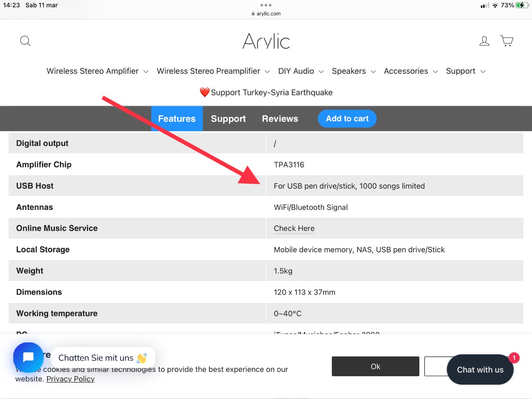Select the Online Music Service label
This screenshot has width=532, height=399.
pyautogui.click(x=57, y=228)
